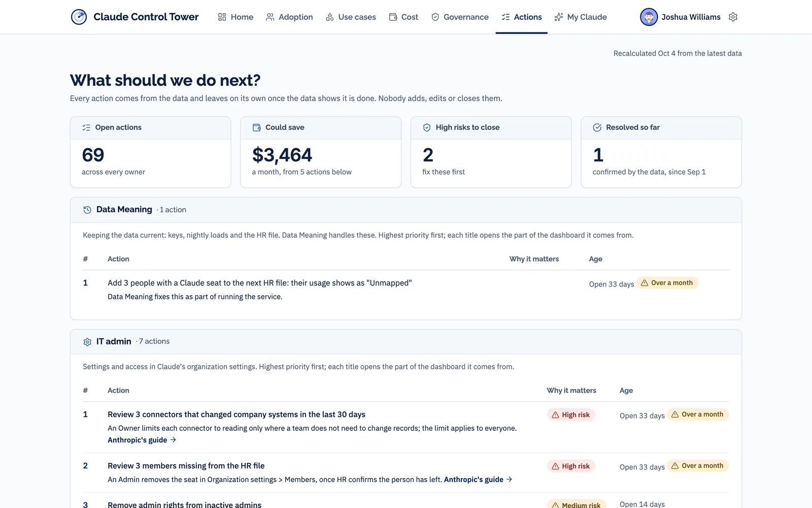Click the Data Meaning history icon
The width and height of the screenshot is (812, 508).
tap(87, 210)
